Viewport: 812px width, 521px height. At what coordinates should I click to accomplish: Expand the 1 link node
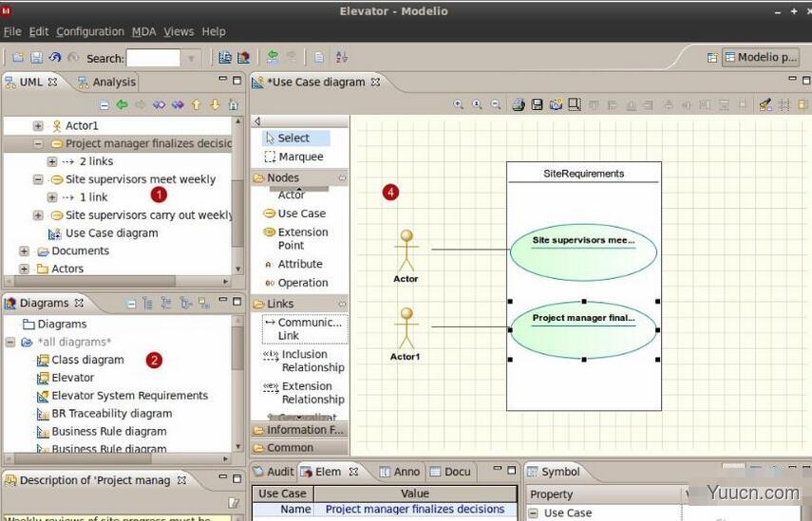point(52,197)
